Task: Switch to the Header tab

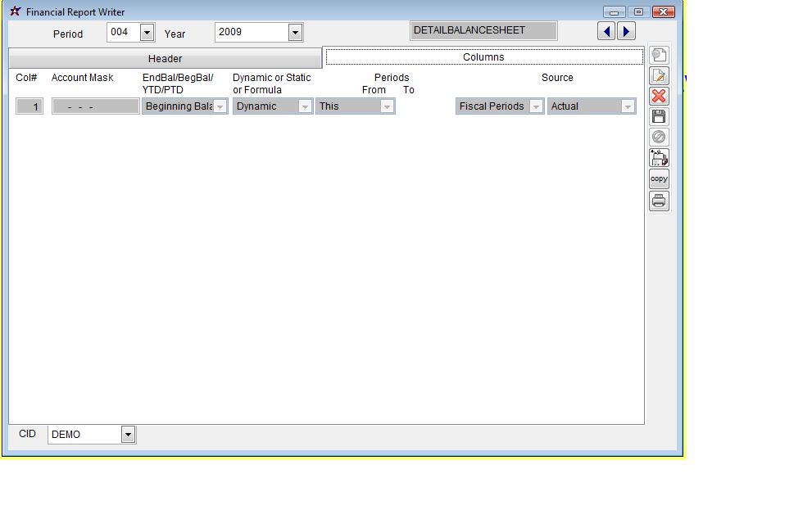Action: tap(165, 59)
